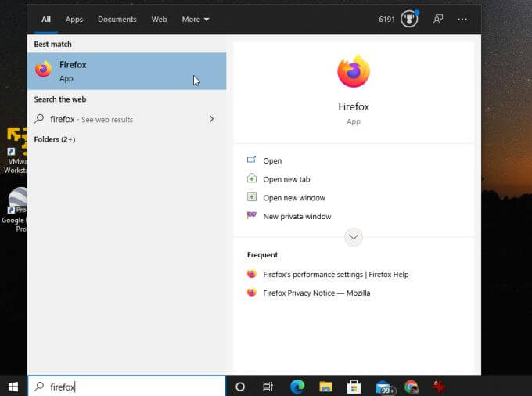Expand the Folders (2+) section
This screenshot has height=396, width=532.
55,139
